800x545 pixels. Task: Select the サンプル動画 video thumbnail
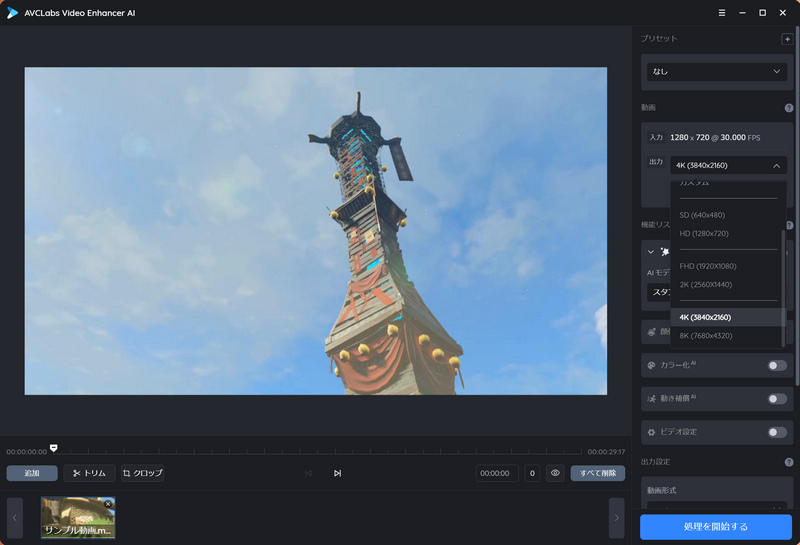click(78, 517)
